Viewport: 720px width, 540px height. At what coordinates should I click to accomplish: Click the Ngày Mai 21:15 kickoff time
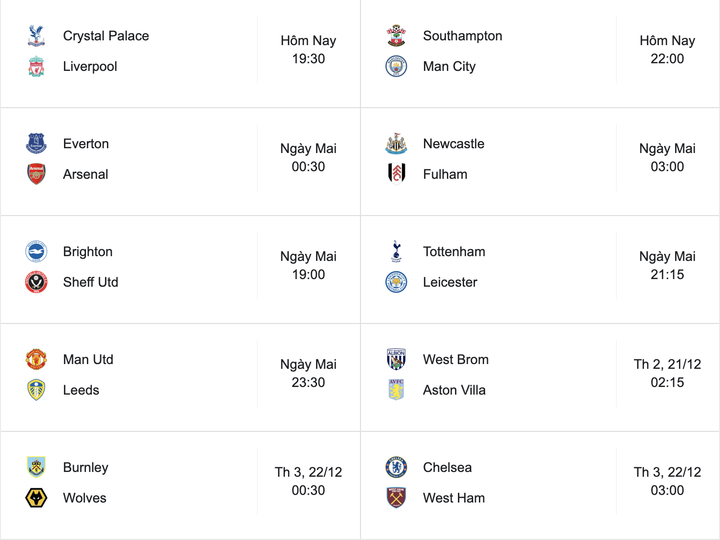pyautogui.click(x=667, y=265)
